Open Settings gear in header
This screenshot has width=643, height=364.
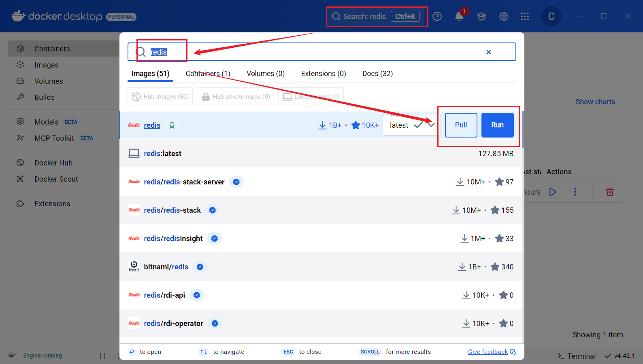(x=504, y=17)
